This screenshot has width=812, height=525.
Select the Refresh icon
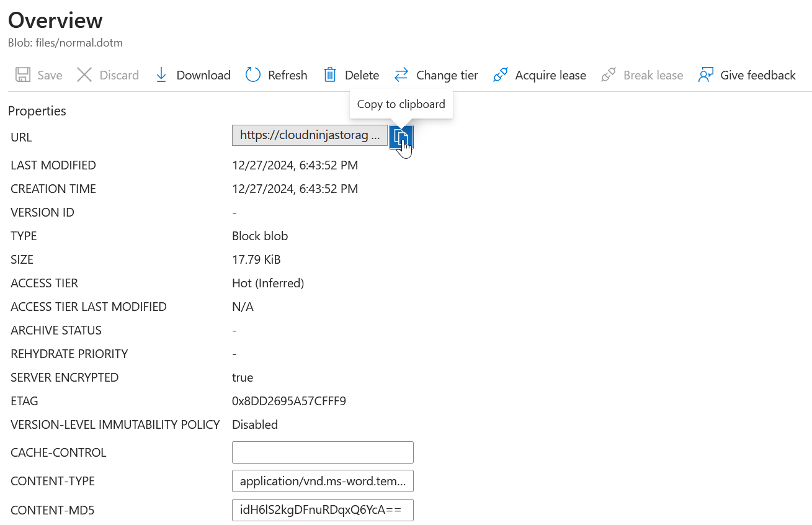[252, 74]
